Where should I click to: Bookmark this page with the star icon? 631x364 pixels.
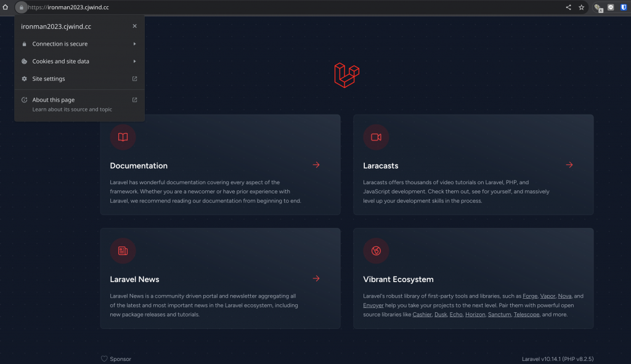[581, 7]
